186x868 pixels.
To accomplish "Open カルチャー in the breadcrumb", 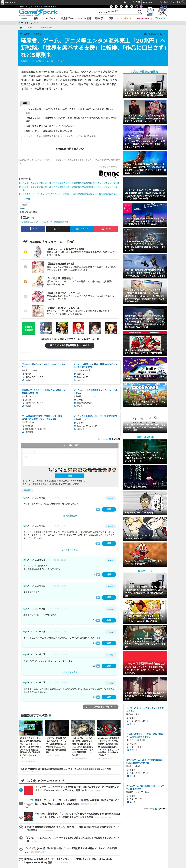I will click(42, 28).
